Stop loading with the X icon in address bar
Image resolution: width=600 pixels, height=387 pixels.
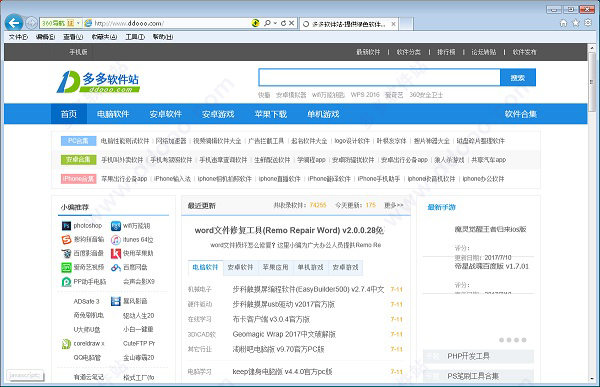point(291,23)
